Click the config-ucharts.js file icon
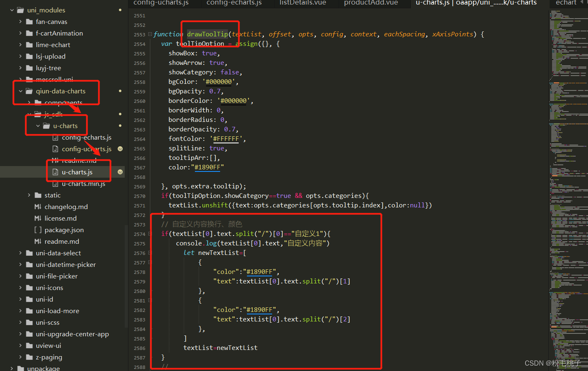 tap(55, 149)
